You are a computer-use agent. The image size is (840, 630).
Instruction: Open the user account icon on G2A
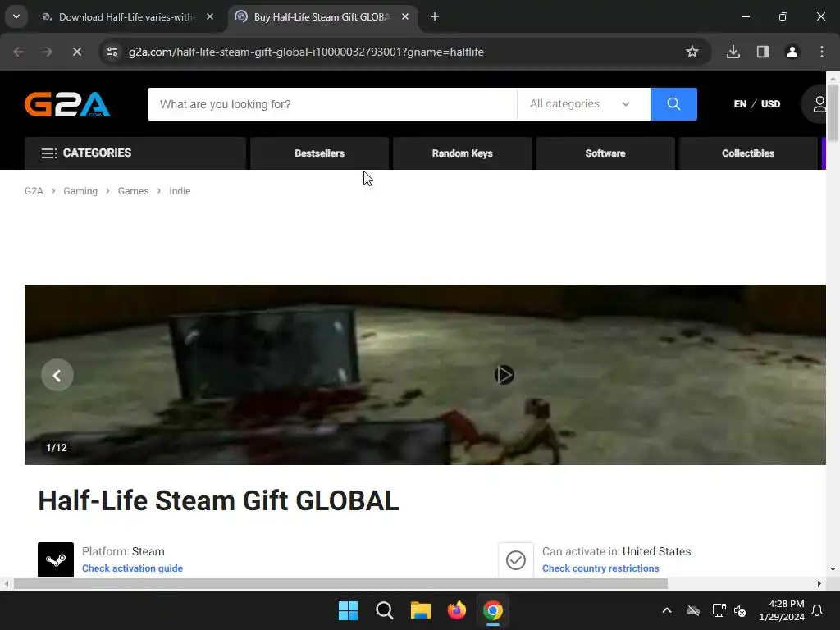pyautogui.click(x=818, y=104)
